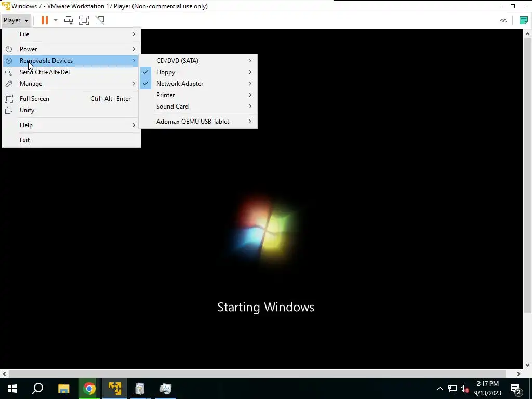Toggle the Floppy checkmark
532x399 pixels.
tap(145, 72)
